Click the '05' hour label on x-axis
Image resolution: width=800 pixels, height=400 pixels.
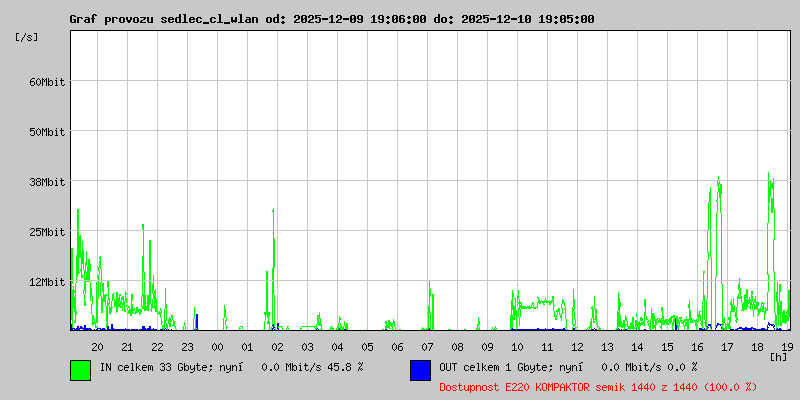(x=367, y=347)
